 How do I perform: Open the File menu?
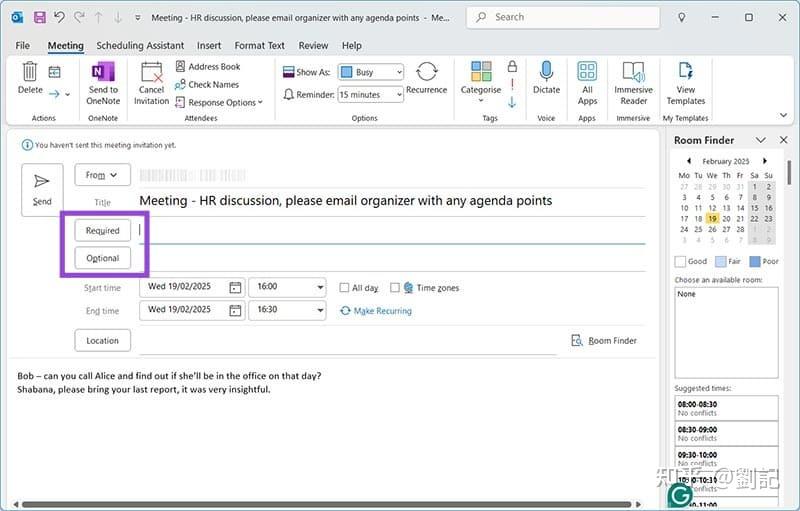click(22, 45)
